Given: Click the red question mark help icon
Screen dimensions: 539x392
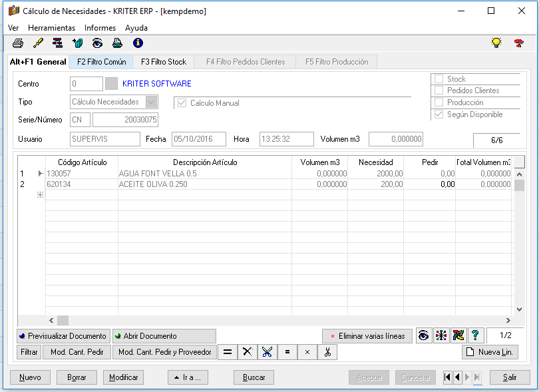Looking at the screenshot, I should 519,43.
